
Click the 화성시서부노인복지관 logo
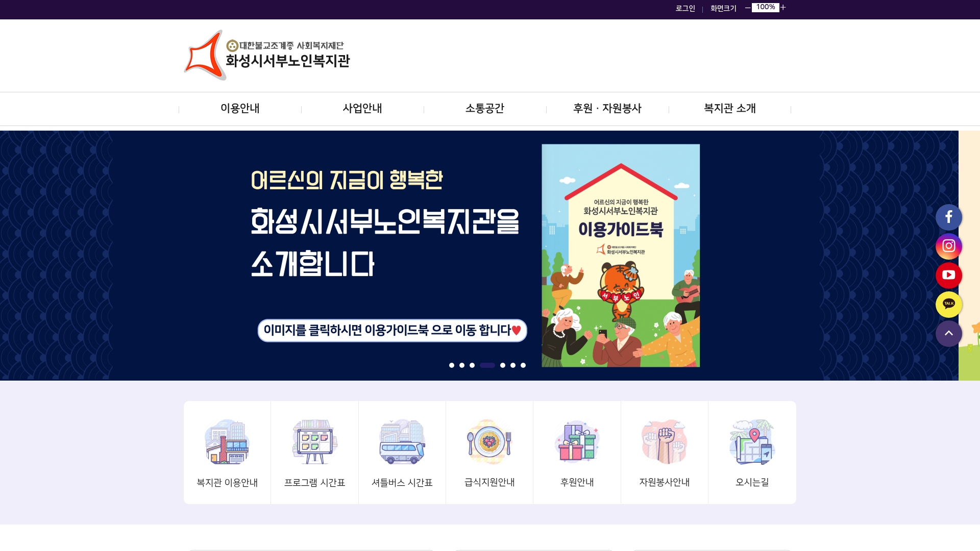(267, 55)
